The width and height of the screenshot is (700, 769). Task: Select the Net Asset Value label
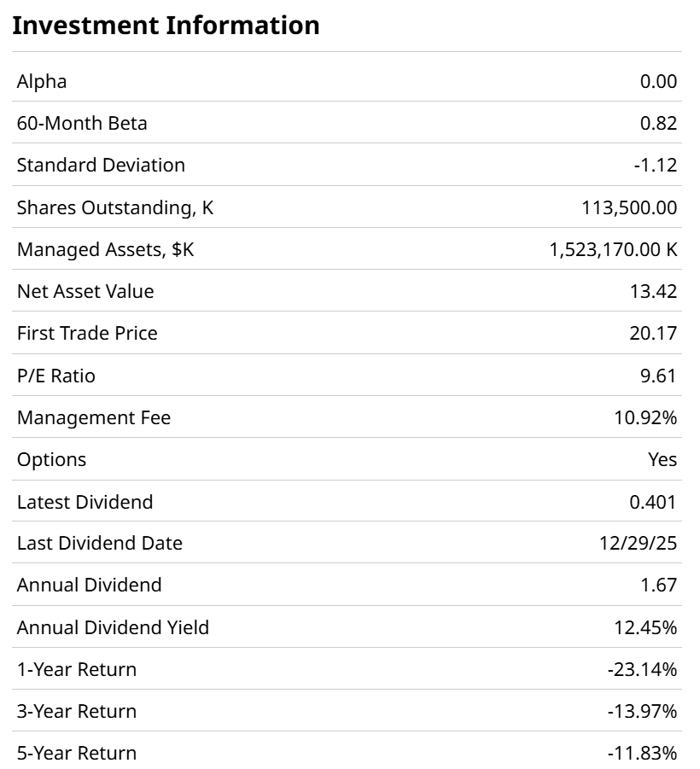(85, 291)
